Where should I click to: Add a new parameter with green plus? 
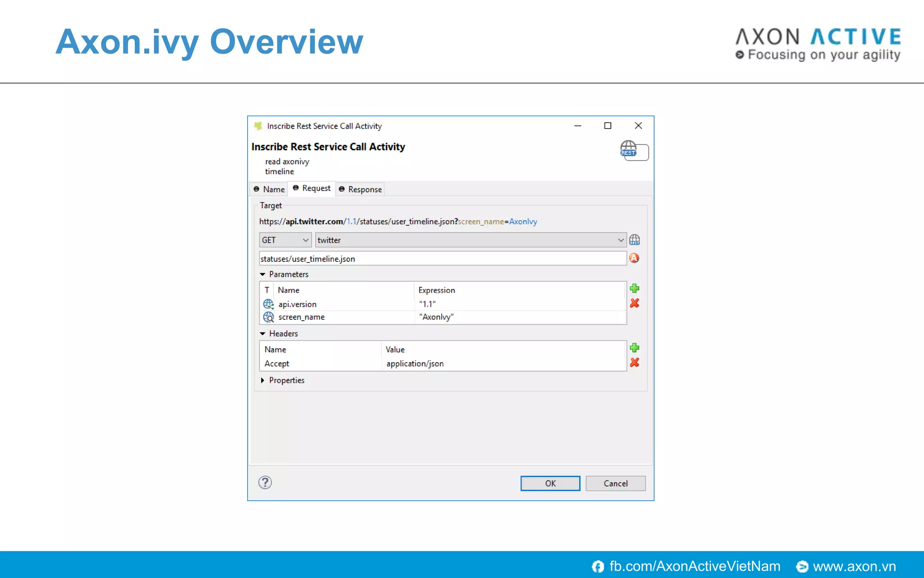click(x=634, y=289)
